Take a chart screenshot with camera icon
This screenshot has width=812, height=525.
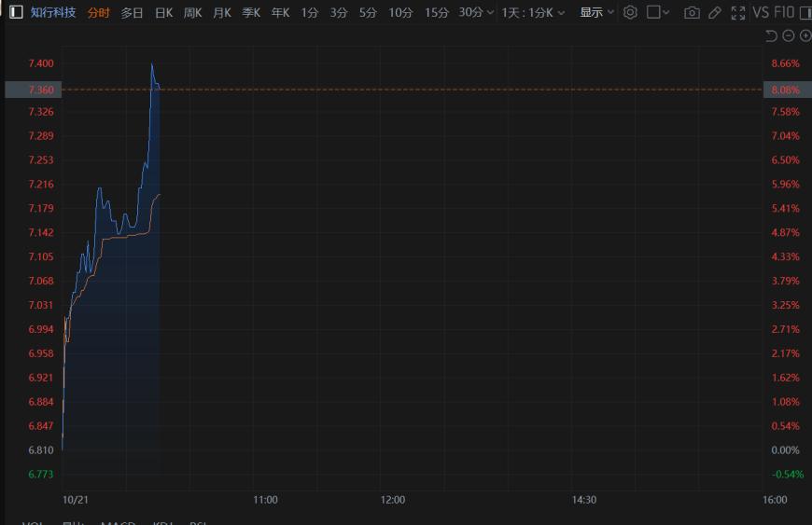tap(692, 12)
